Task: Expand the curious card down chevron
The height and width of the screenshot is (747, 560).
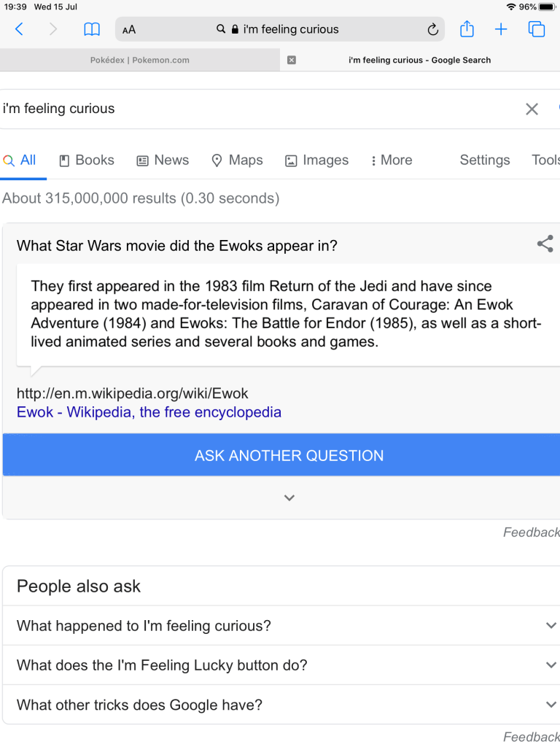Action: 289,498
